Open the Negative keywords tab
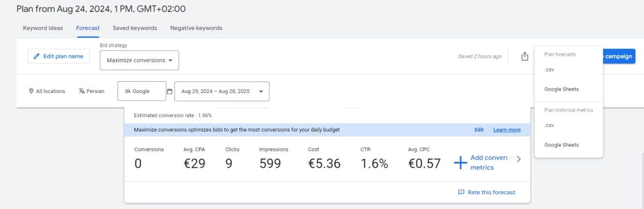Screen dimensions: 644x209 (x=196, y=28)
